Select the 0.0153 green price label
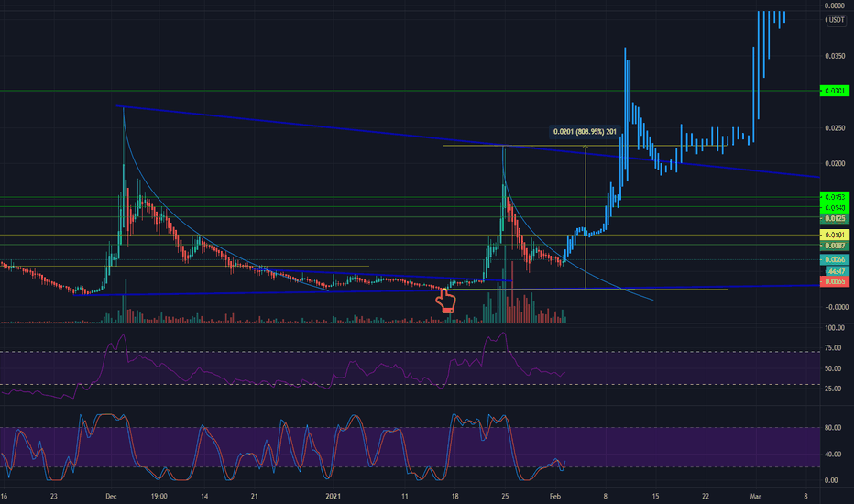The width and height of the screenshot is (854, 504). [835, 197]
